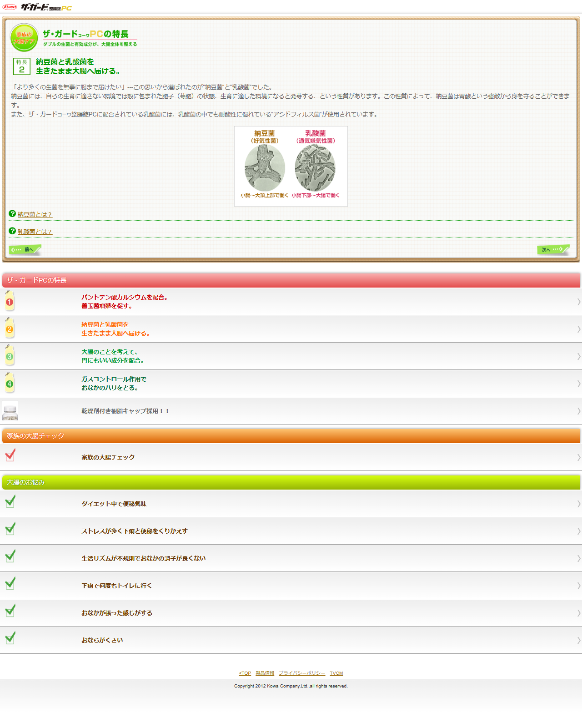Open ストレスが多く下痢と便秘をくりかえす item
This screenshot has width=582, height=728.
point(291,531)
